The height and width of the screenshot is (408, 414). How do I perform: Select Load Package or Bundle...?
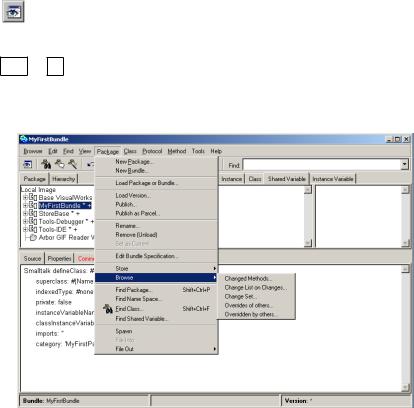tap(156, 183)
